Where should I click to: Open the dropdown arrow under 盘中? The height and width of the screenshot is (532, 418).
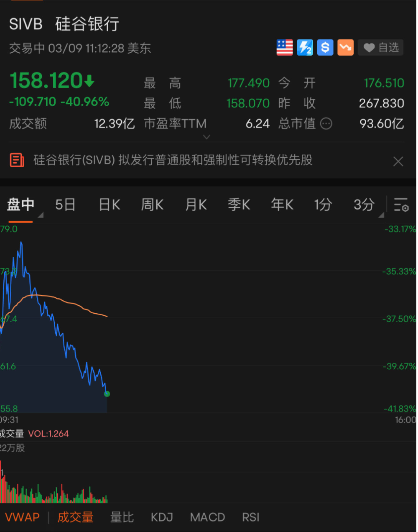click(x=41, y=215)
